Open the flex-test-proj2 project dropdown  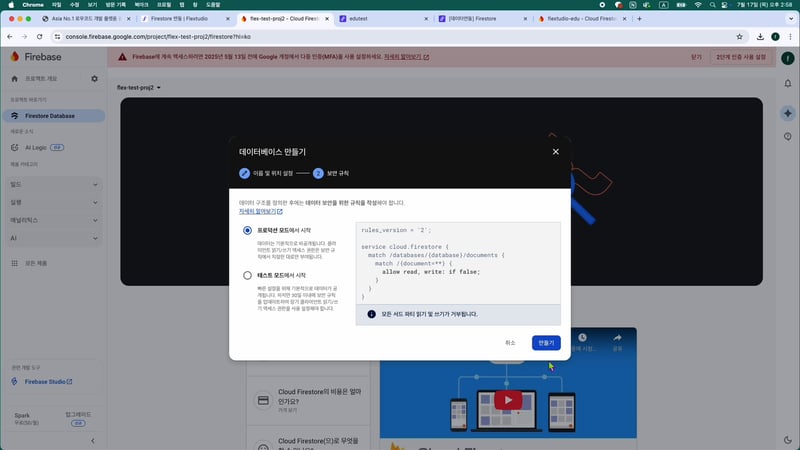[x=139, y=87]
